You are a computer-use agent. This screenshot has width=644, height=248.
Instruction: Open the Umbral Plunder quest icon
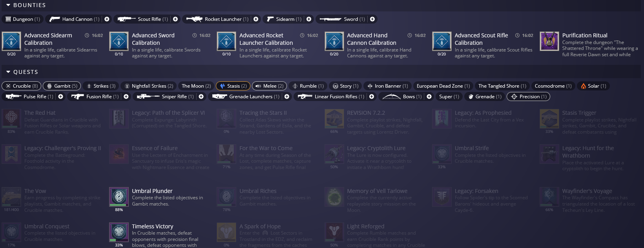click(x=119, y=197)
